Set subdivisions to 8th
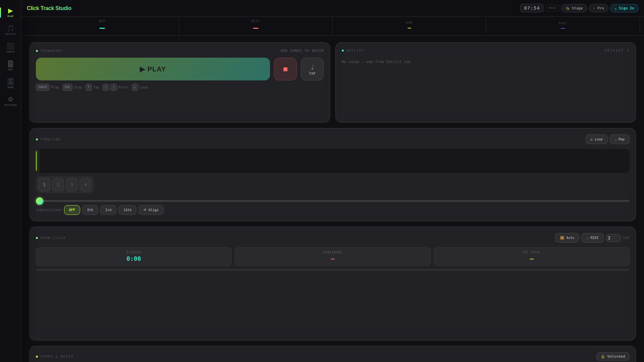This screenshot has height=362, width=644. [90, 210]
